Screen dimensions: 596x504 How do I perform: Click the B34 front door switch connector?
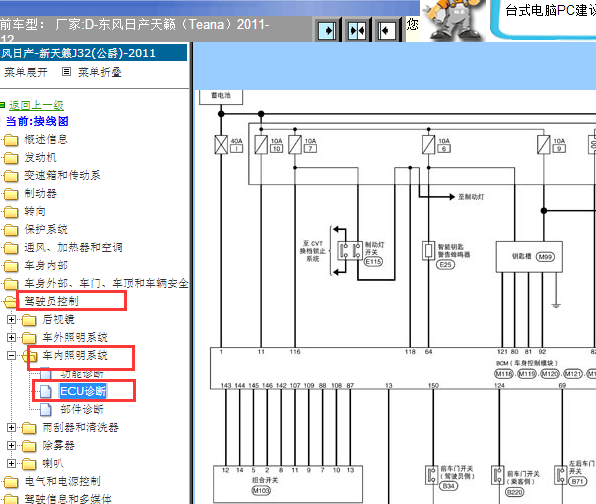tap(449, 486)
